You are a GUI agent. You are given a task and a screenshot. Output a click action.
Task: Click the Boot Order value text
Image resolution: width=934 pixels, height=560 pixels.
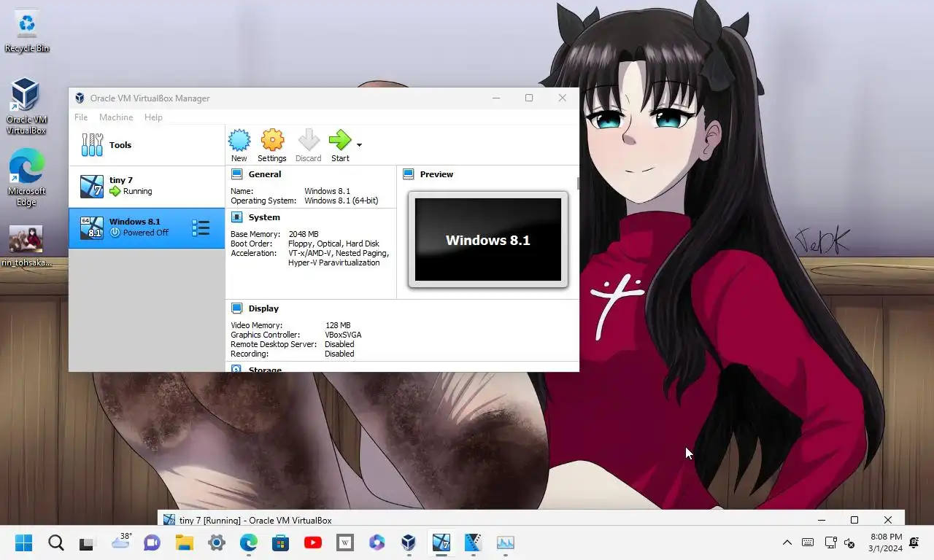coord(333,244)
